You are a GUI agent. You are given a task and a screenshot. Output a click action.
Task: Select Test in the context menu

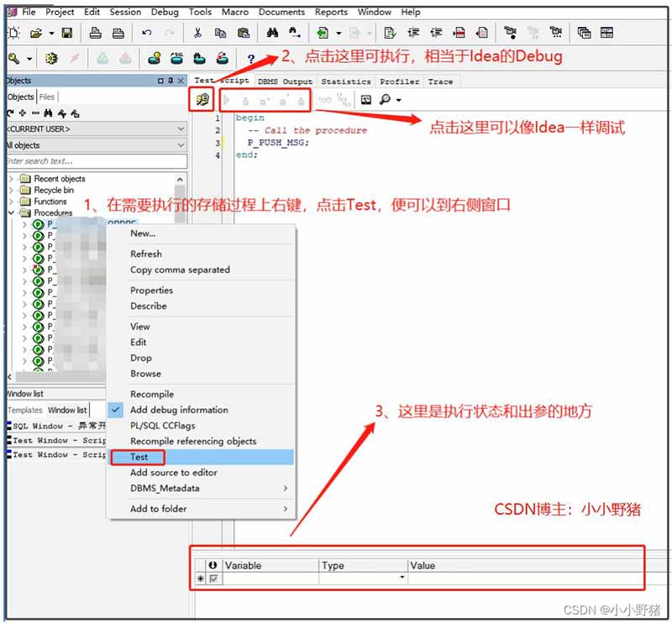(x=139, y=457)
